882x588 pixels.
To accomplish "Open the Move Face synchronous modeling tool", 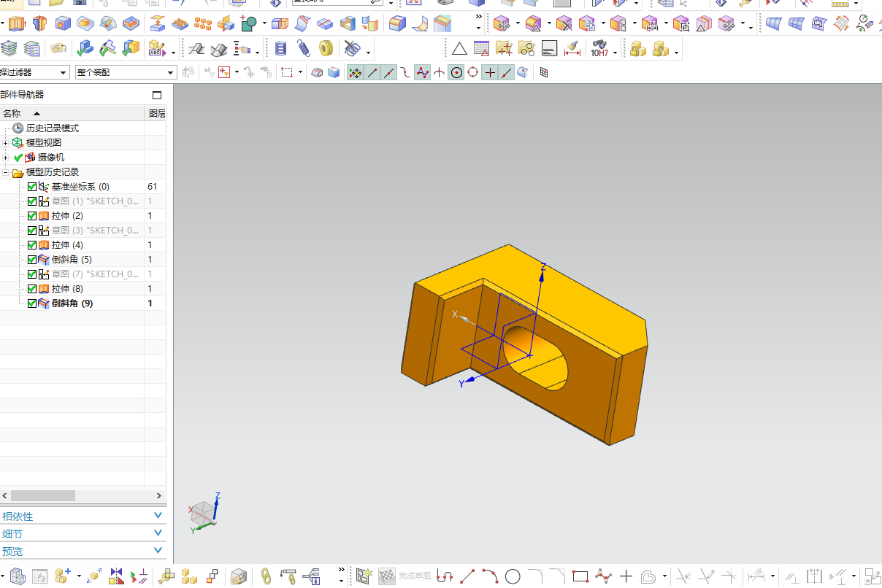I will [501, 24].
